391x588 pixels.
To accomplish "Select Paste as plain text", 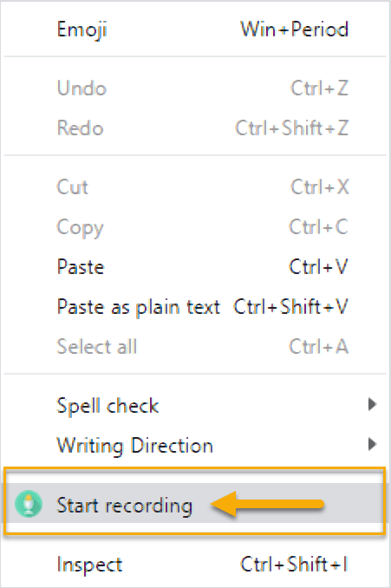I will point(195,307).
